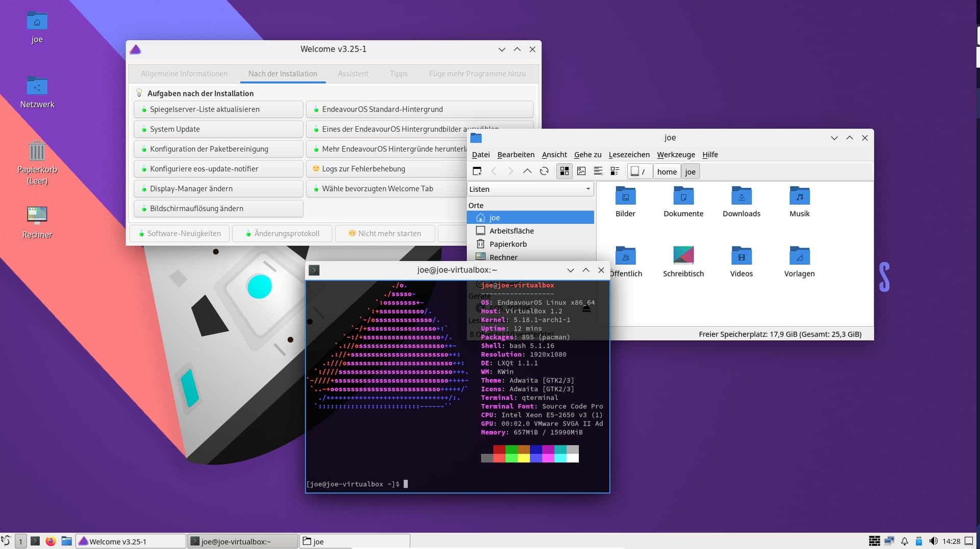This screenshot has height=549, width=980.
Task: Click Display-Manager ändern button
Action: (x=218, y=189)
